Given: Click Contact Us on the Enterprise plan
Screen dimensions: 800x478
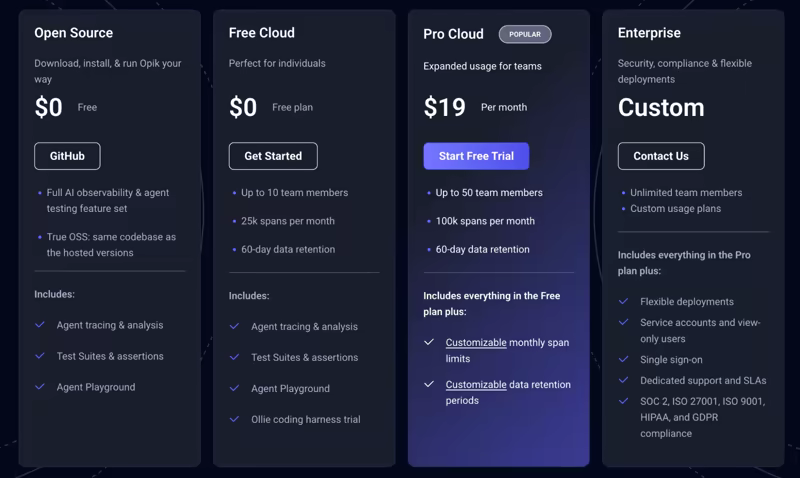Looking at the screenshot, I should click(x=661, y=156).
